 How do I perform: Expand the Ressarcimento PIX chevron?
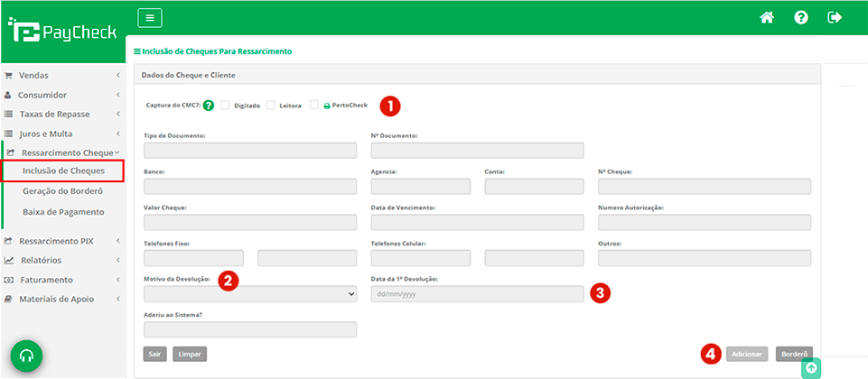coord(118,241)
